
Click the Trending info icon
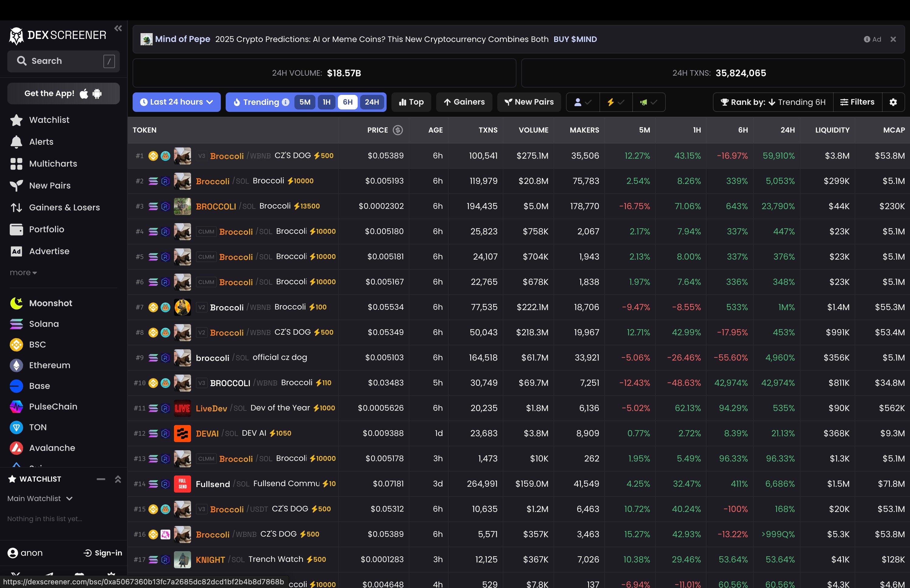pos(286,102)
